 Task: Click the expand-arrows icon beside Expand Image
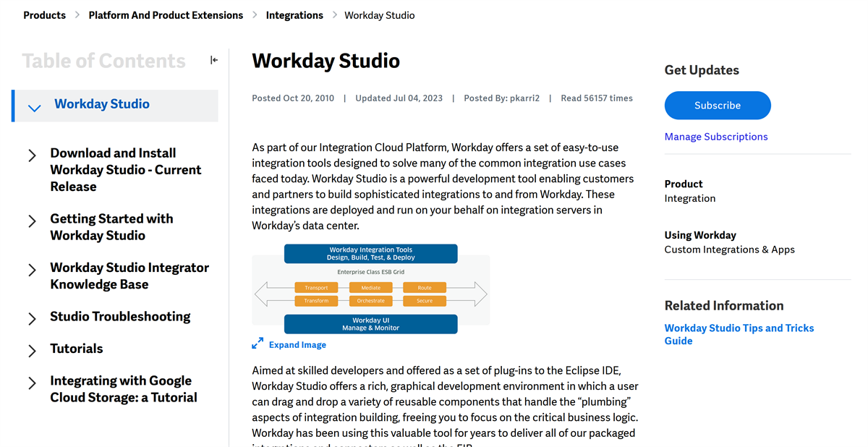[x=258, y=344]
